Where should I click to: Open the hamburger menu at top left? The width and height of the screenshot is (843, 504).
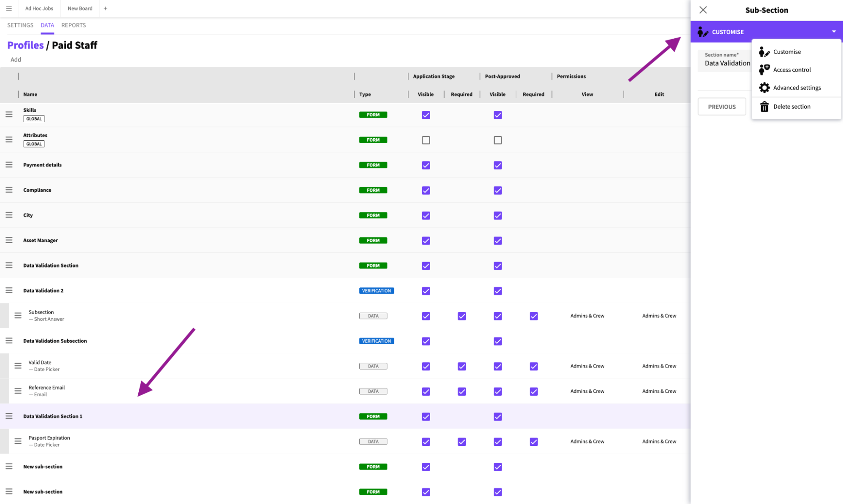tap(9, 8)
